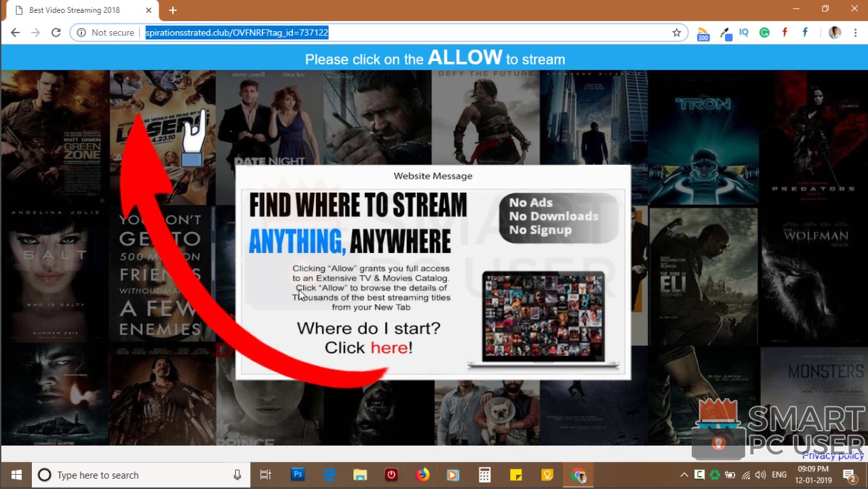This screenshot has height=489, width=868.
Task: Click the RSS feed extension icon
Action: click(703, 33)
